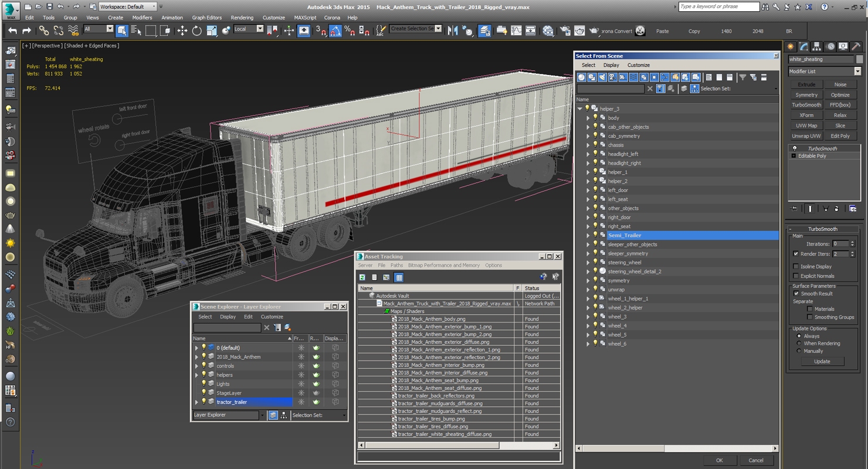Click the Edit Poly modifier button
868x469 pixels.
click(x=840, y=136)
